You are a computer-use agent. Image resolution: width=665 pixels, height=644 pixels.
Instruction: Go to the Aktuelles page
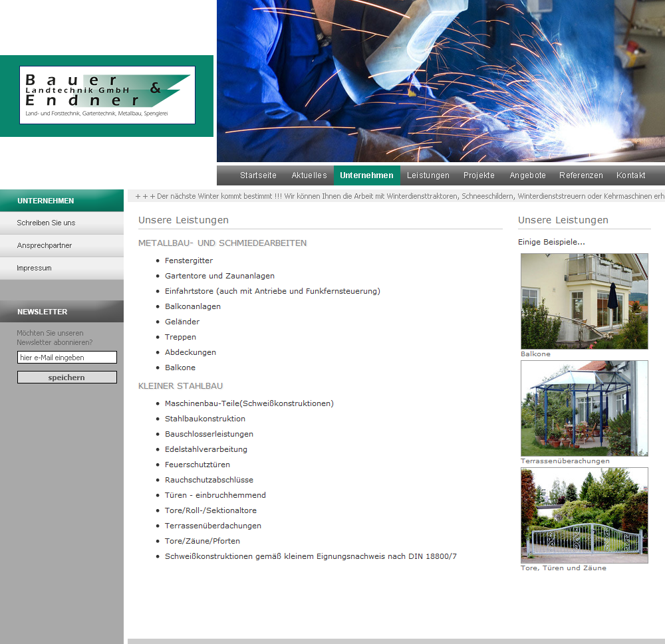[309, 175]
